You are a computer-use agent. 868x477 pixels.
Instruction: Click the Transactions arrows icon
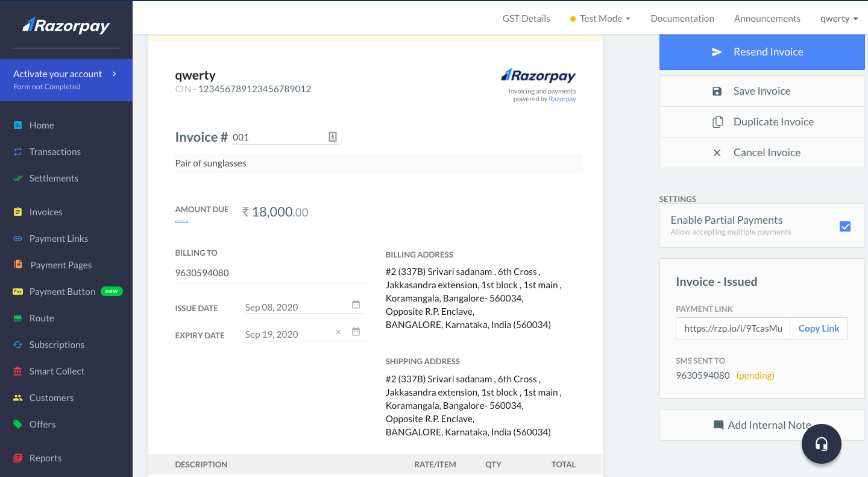click(x=18, y=152)
